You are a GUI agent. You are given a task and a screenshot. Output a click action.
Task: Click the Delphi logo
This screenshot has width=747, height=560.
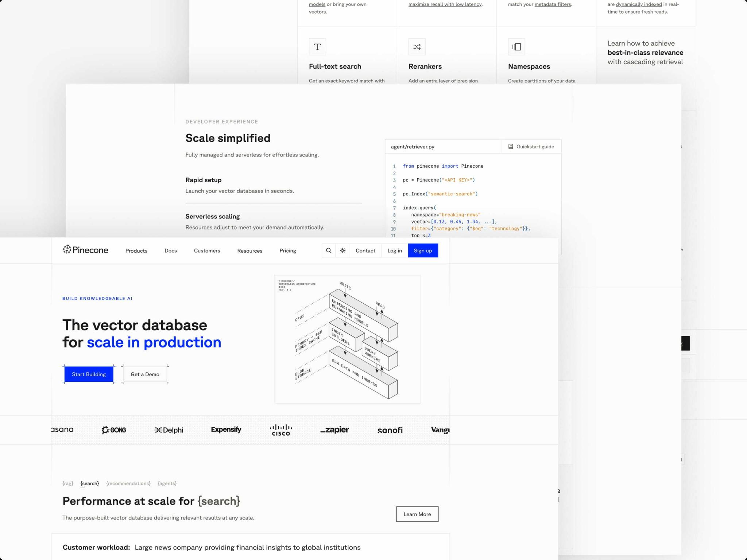pyautogui.click(x=169, y=430)
